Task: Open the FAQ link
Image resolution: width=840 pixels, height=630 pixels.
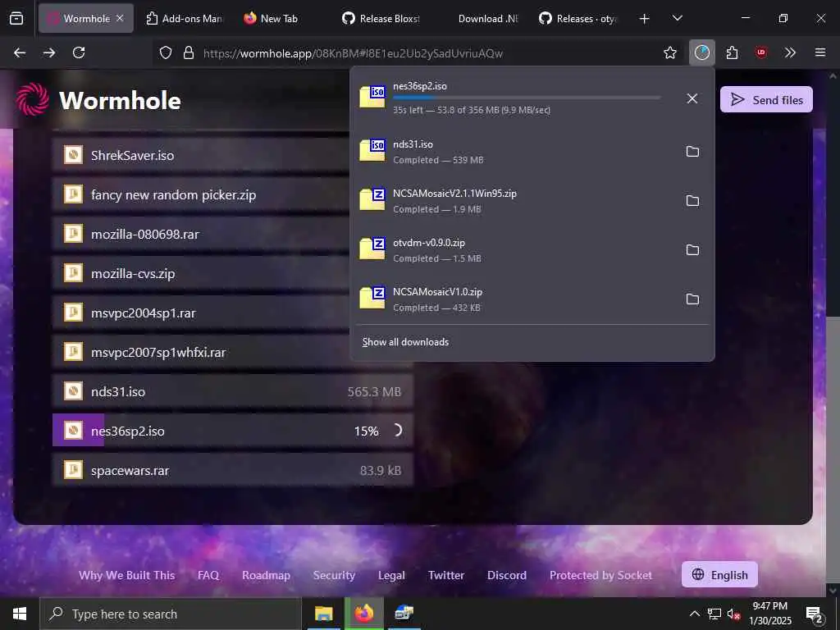Action: [x=208, y=575]
